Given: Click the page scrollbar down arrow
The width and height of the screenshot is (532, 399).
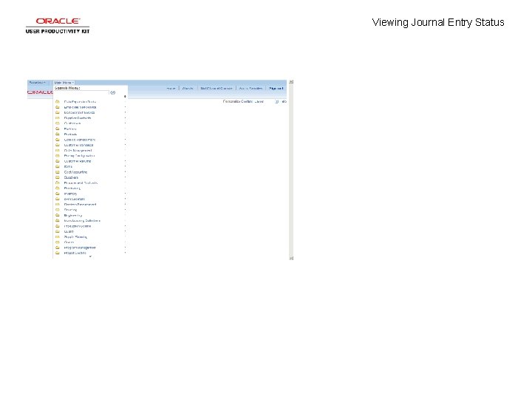Looking at the screenshot, I should (291, 258).
